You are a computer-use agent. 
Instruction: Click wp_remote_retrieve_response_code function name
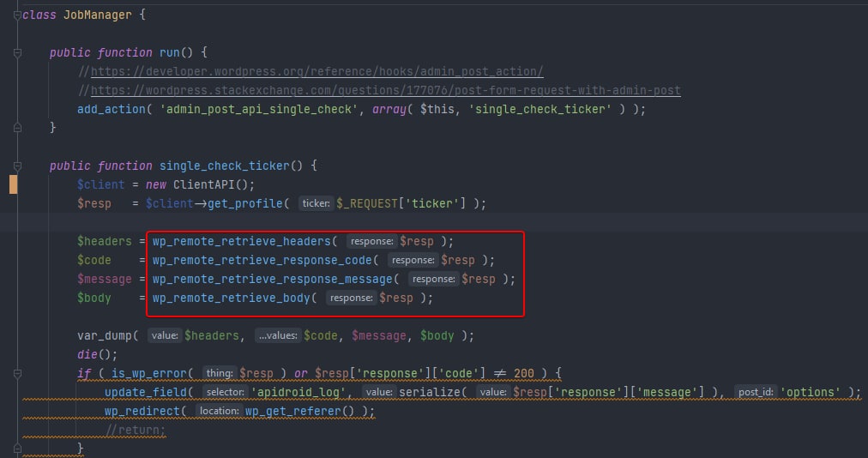tap(262, 260)
